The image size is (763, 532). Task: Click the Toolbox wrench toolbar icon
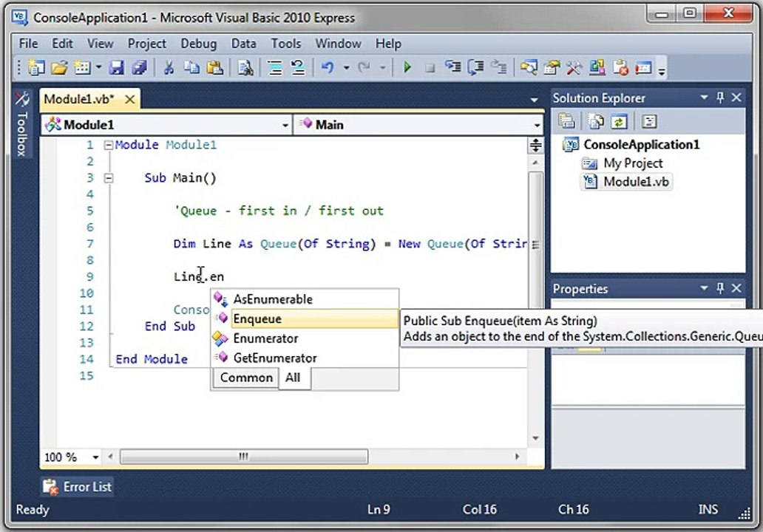[x=574, y=67]
